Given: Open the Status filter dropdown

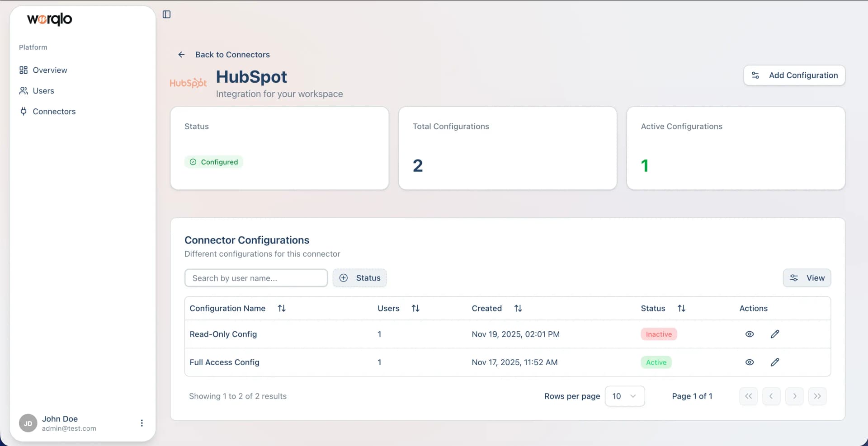Looking at the screenshot, I should tap(359, 278).
